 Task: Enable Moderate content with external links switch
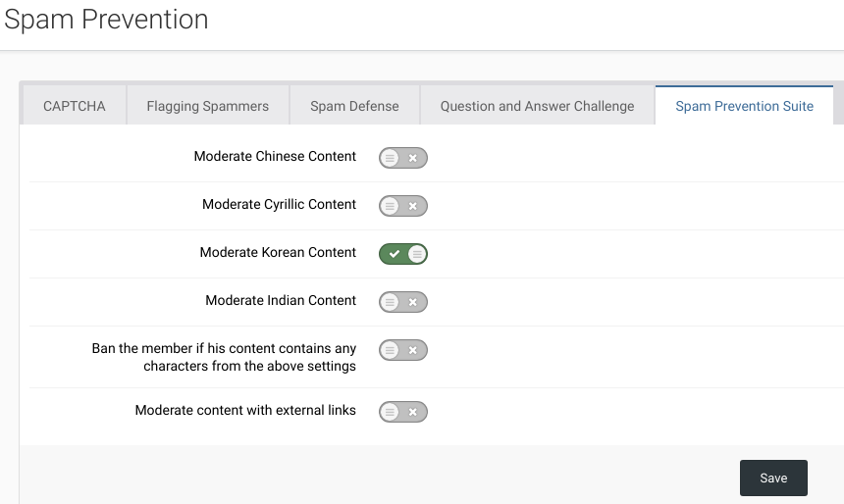click(403, 412)
